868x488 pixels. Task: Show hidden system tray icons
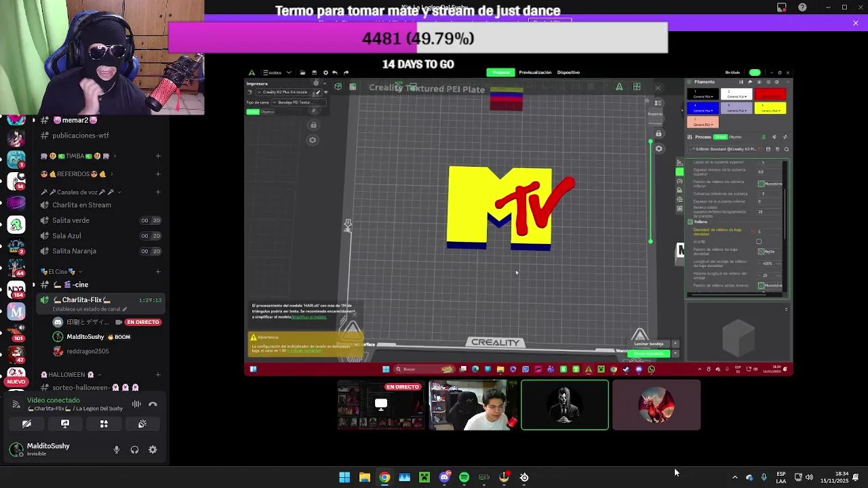coord(734,477)
